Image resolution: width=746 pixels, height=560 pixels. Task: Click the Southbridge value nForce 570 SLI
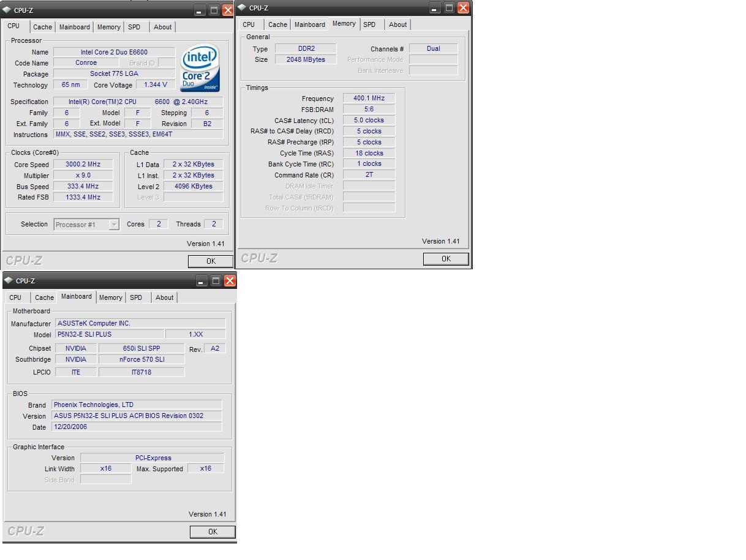141,359
